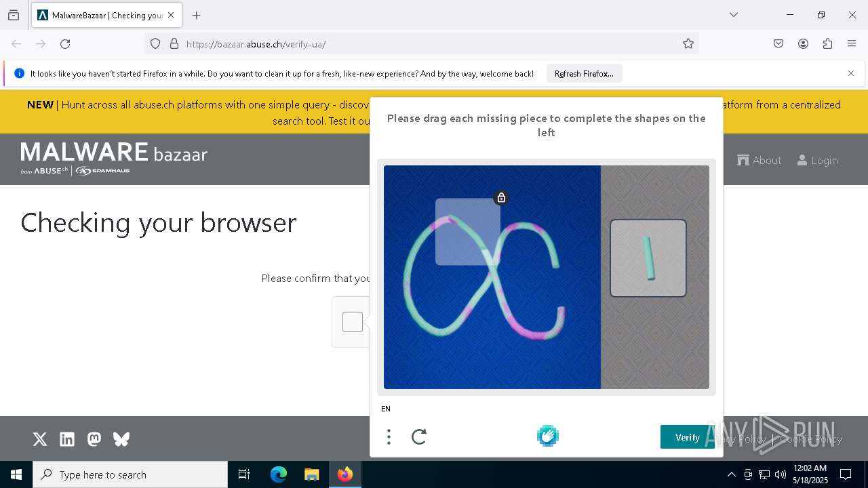Open the LinkedIn social link

pos(67,439)
